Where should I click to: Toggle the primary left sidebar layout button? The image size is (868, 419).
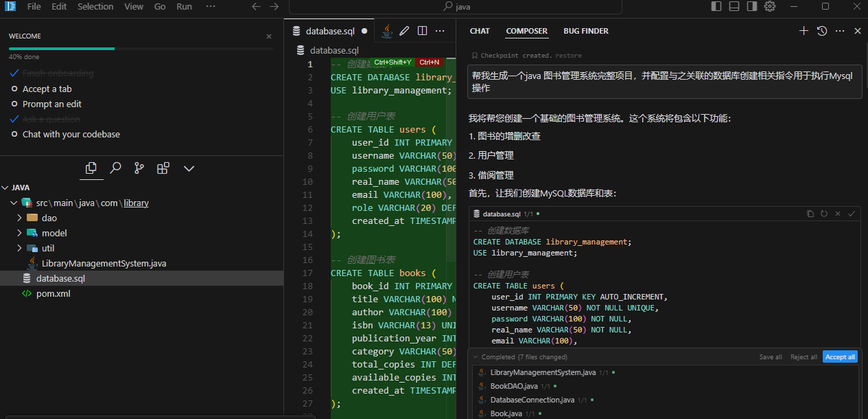(x=716, y=6)
